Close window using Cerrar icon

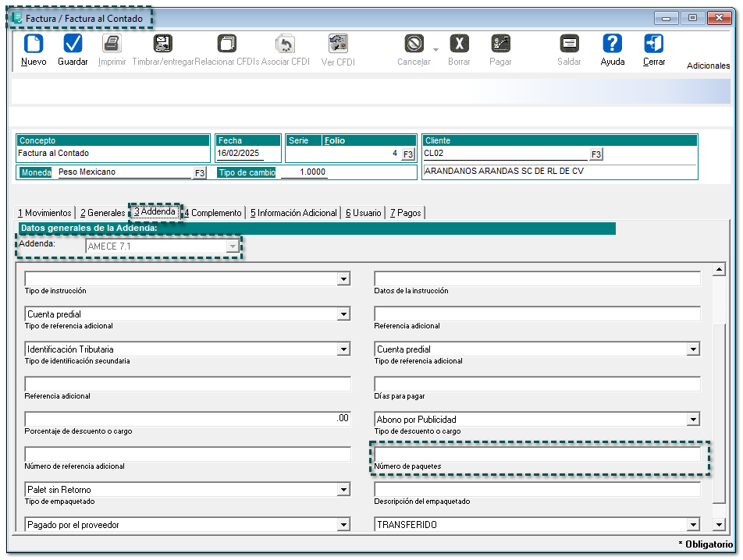point(653,44)
